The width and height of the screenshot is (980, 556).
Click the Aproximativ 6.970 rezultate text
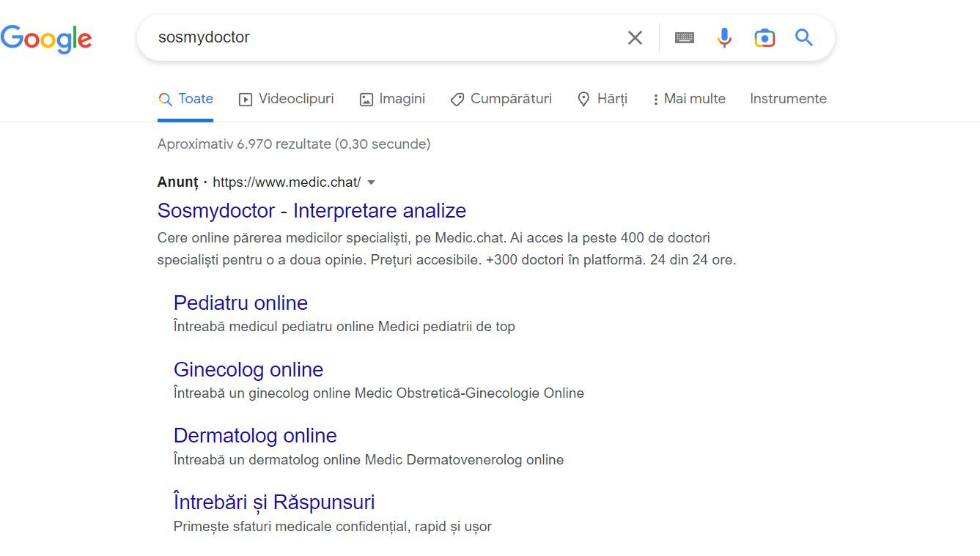(294, 144)
